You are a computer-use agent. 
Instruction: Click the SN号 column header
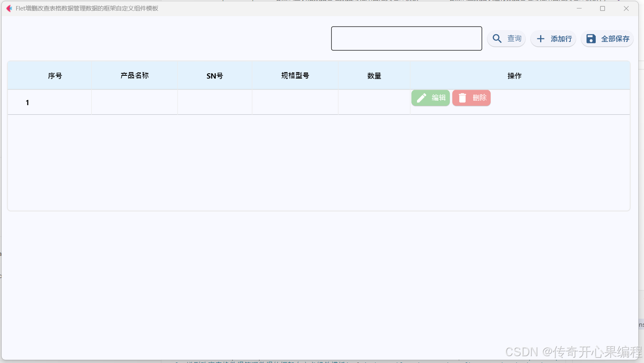(215, 76)
